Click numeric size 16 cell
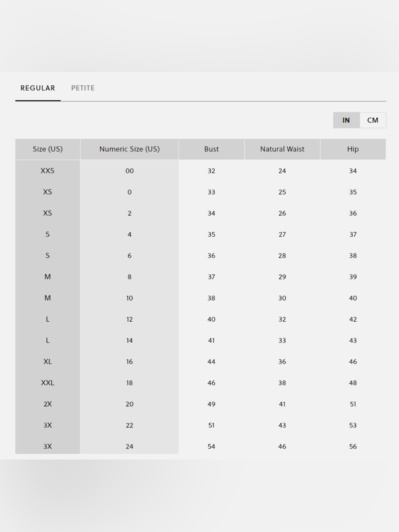 [129, 362]
